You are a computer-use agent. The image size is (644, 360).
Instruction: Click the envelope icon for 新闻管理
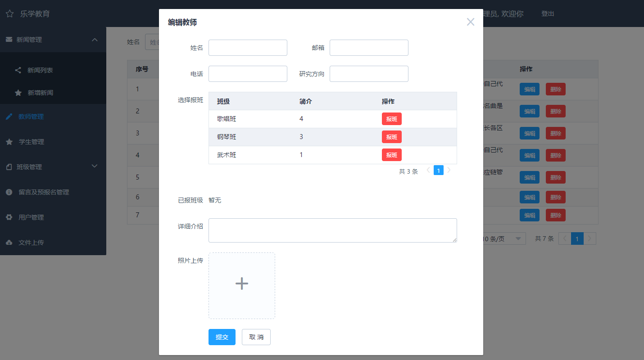9,40
